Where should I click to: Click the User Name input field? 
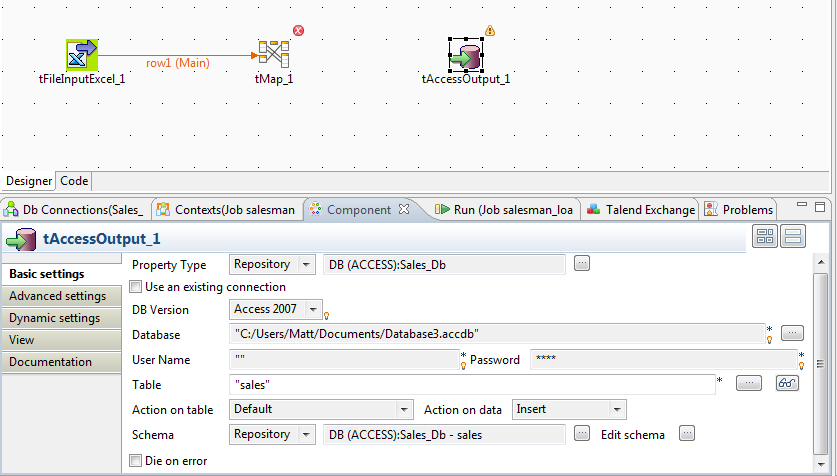coord(344,359)
